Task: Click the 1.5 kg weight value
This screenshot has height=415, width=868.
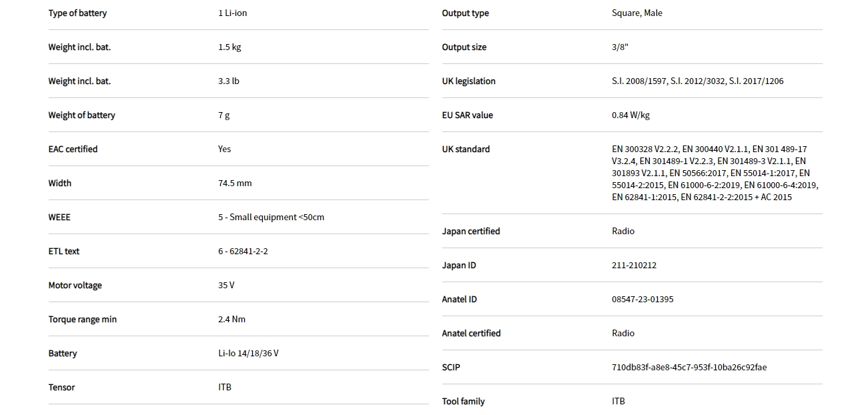Action: click(230, 47)
